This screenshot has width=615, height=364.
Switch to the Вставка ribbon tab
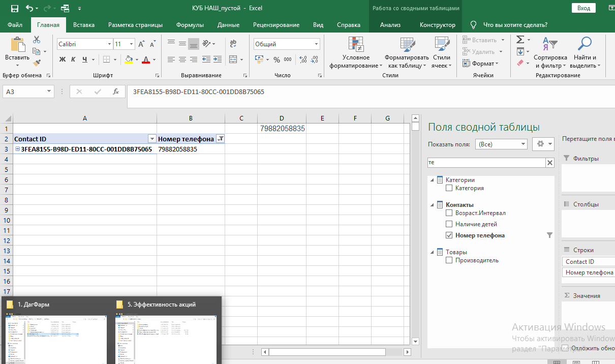(x=84, y=25)
